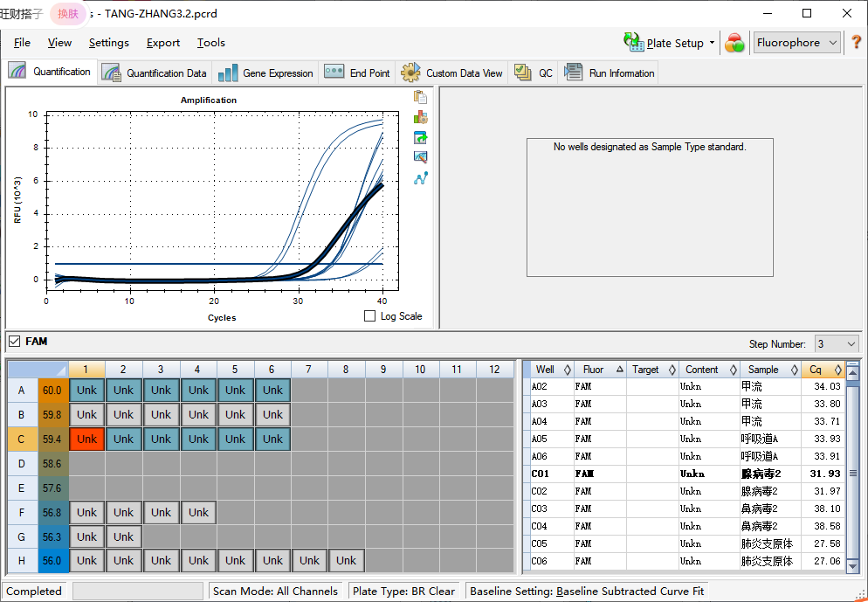Open the Step Number dropdown
868x602 pixels.
(837, 344)
